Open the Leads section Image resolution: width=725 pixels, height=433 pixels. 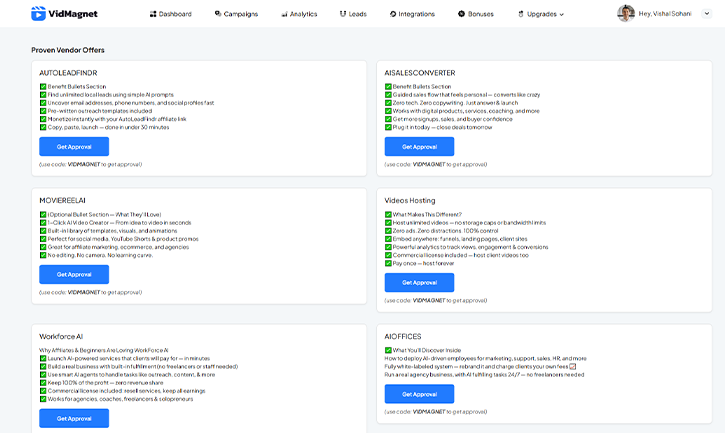pos(353,14)
